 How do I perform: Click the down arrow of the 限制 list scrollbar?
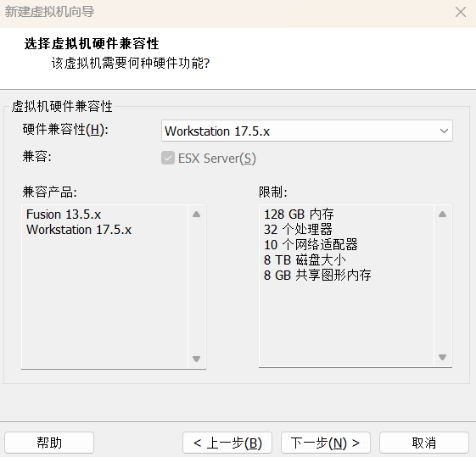coord(442,357)
